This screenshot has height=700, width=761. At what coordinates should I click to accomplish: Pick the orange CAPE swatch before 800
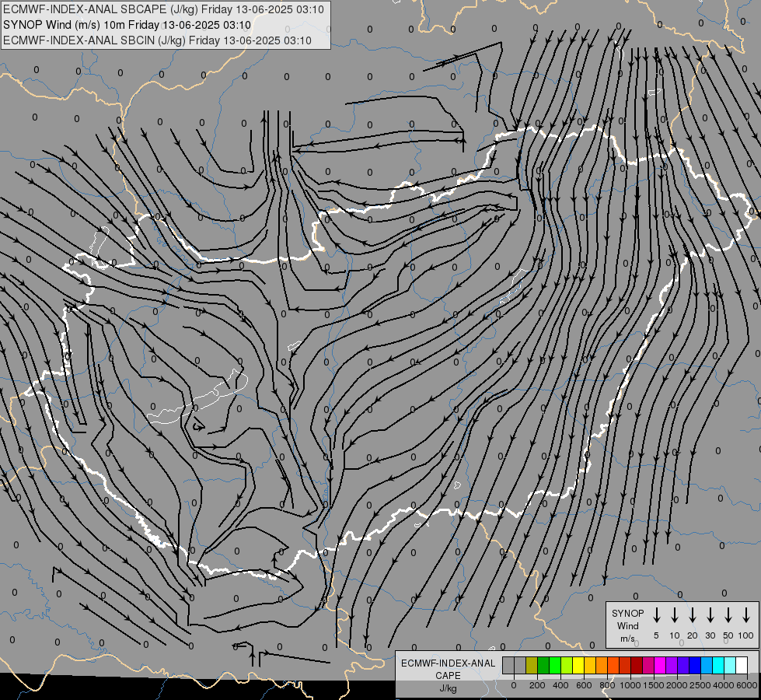click(602, 665)
